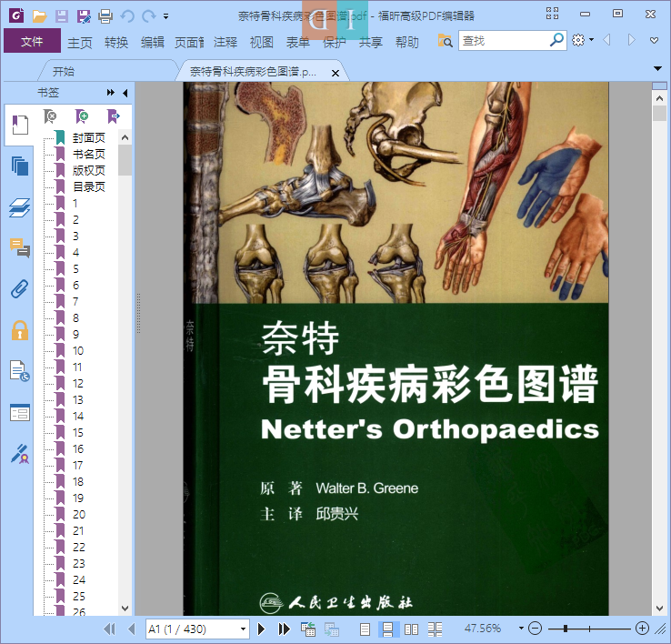Open the 47.56% zoom dropdown

tap(521, 629)
